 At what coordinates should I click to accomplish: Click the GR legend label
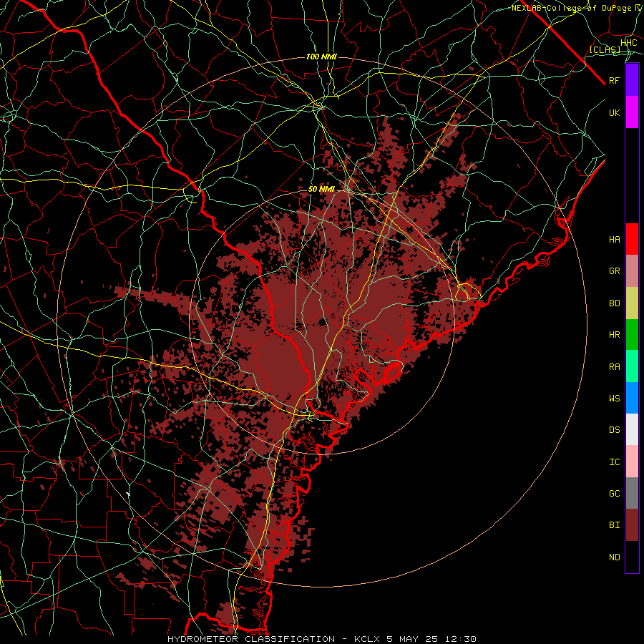(x=615, y=271)
